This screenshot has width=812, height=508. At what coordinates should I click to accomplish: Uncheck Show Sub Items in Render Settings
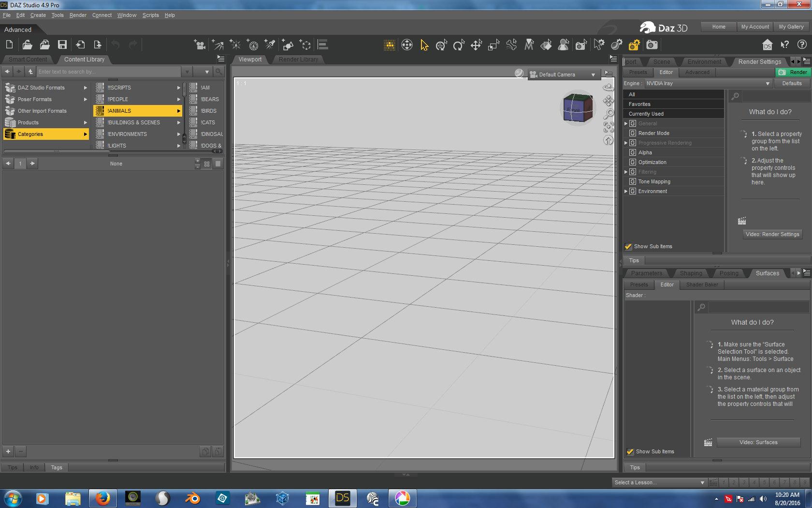[x=628, y=247]
